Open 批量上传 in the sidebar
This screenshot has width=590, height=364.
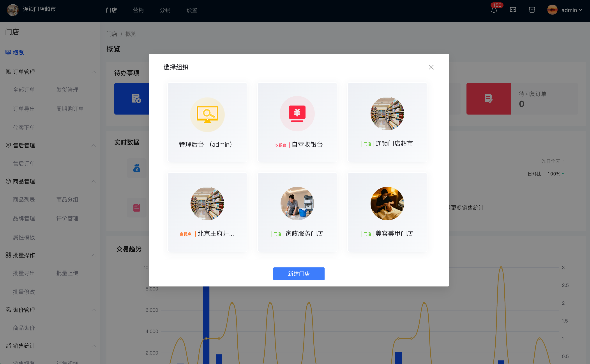(67, 273)
